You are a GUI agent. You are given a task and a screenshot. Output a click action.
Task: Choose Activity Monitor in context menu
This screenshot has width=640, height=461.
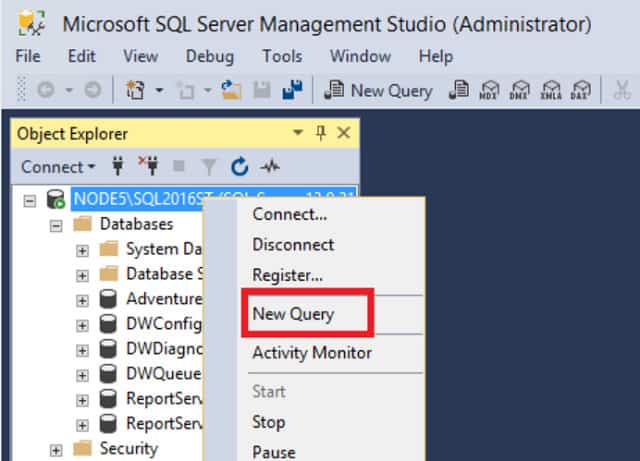coord(312,353)
